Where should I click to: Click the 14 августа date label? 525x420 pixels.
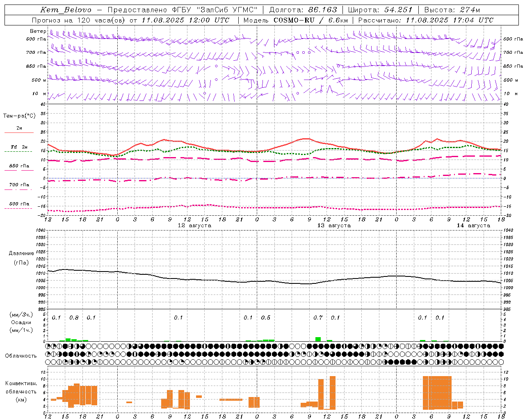coord(473,226)
